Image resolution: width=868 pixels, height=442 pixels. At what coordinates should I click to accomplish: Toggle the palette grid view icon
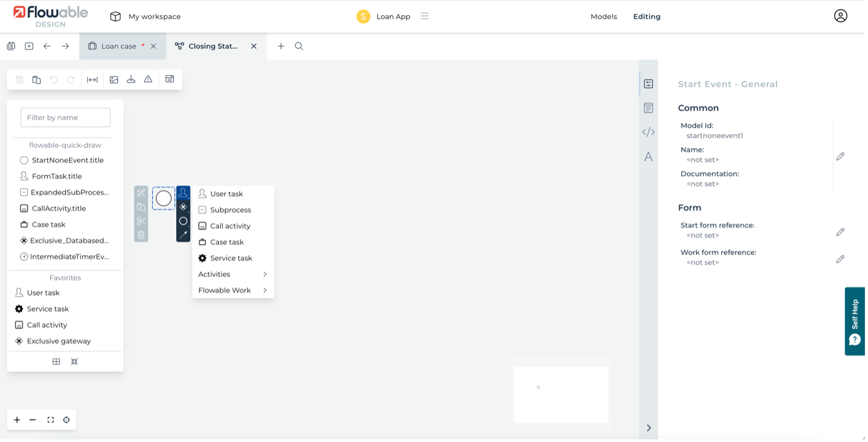click(x=56, y=362)
